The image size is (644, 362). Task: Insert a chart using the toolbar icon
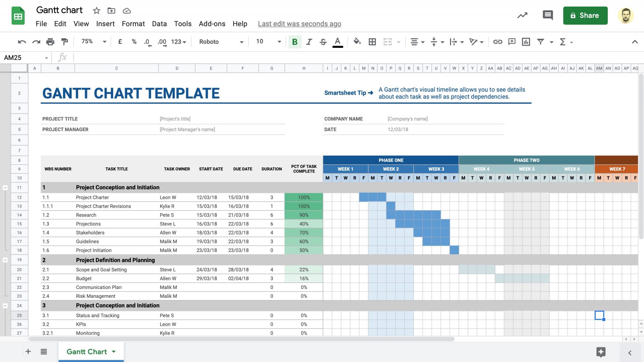coord(526,42)
